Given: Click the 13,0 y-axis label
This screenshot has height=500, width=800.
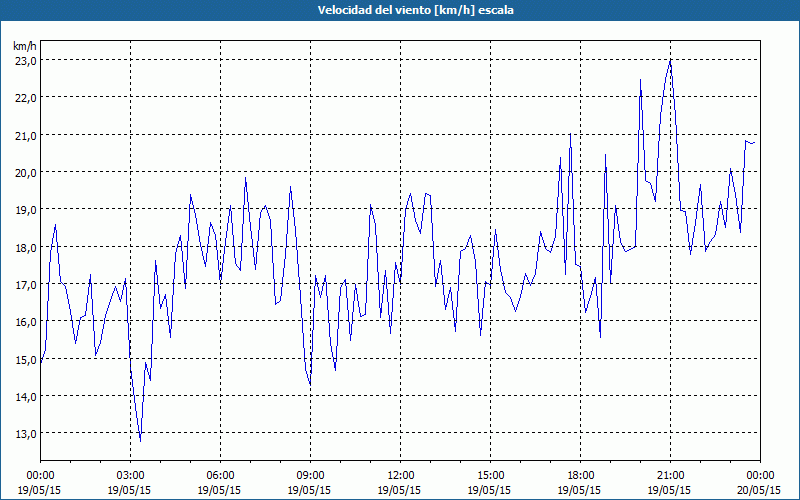Looking at the screenshot, I should point(26,433).
